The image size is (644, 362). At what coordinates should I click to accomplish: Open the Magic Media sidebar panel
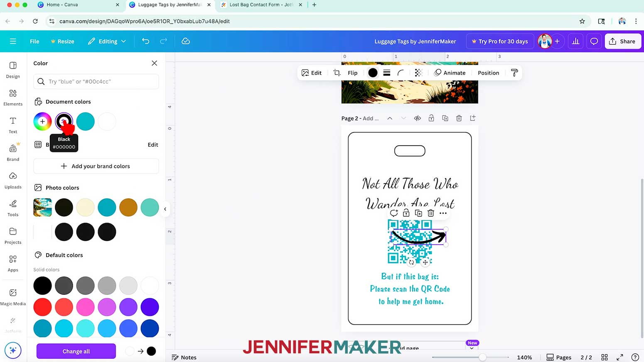[13, 297]
